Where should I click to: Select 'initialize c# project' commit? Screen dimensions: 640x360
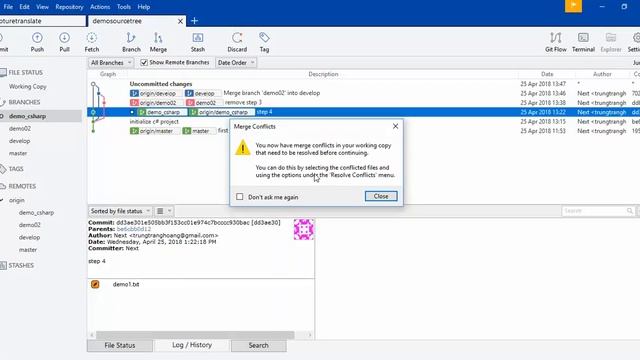pyautogui.click(x=154, y=122)
